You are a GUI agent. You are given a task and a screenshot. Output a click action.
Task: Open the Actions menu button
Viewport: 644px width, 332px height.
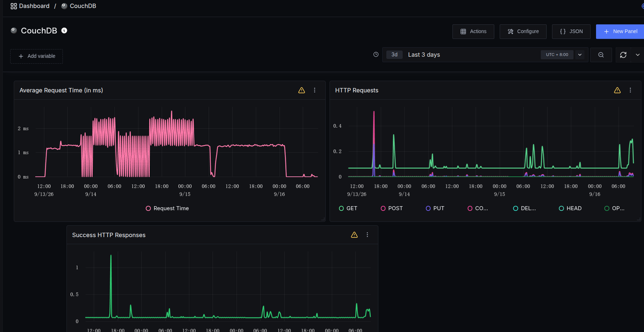point(473,31)
